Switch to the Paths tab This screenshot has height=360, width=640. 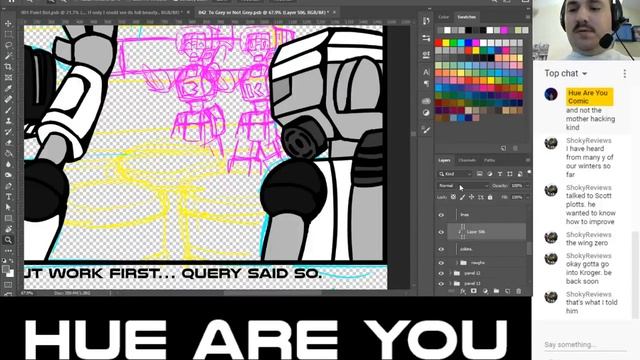coord(489,160)
